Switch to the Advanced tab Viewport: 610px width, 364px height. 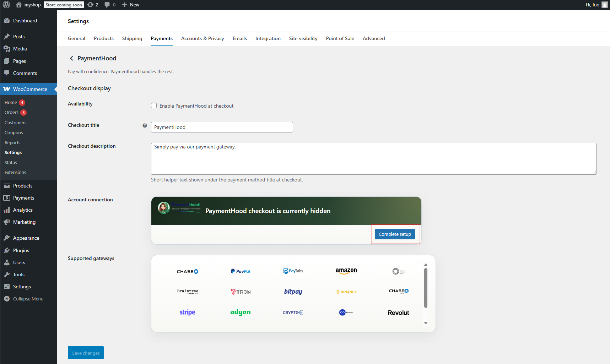tap(374, 38)
